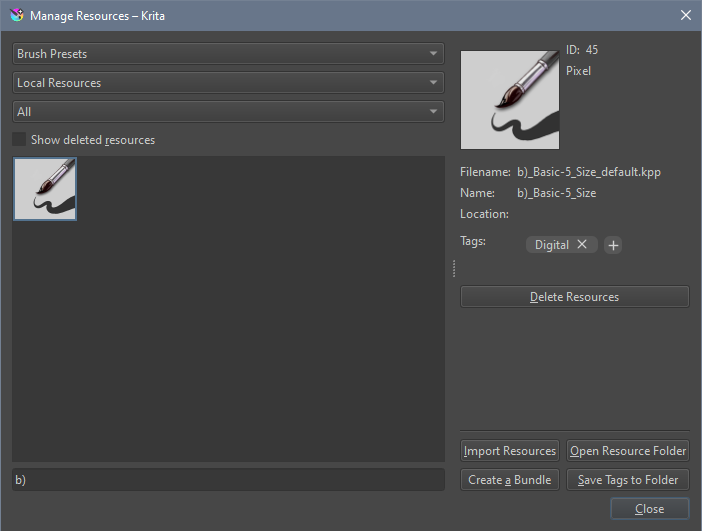Click the vertical splitter handle between panels

pos(453,268)
